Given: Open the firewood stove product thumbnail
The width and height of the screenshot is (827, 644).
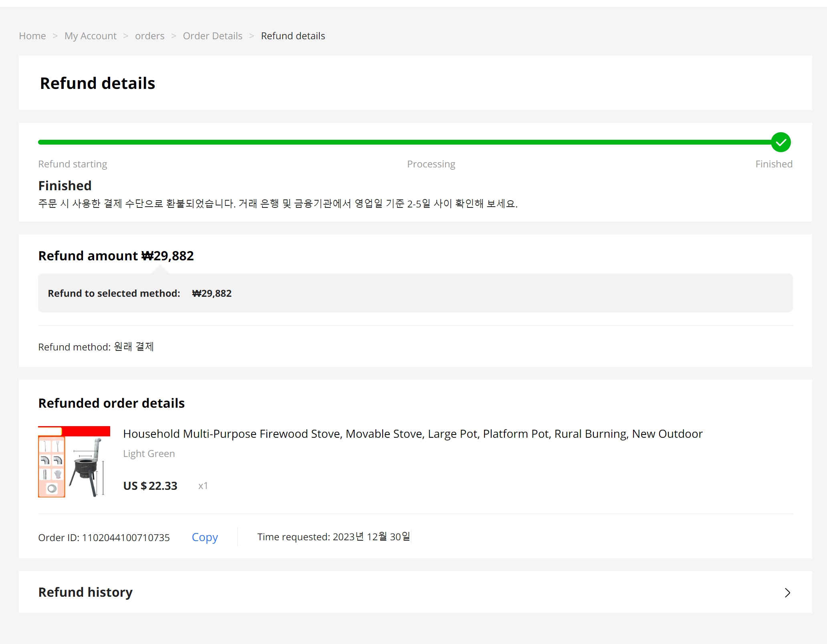Looking at the screenshot, I should [x=74, y=462].
